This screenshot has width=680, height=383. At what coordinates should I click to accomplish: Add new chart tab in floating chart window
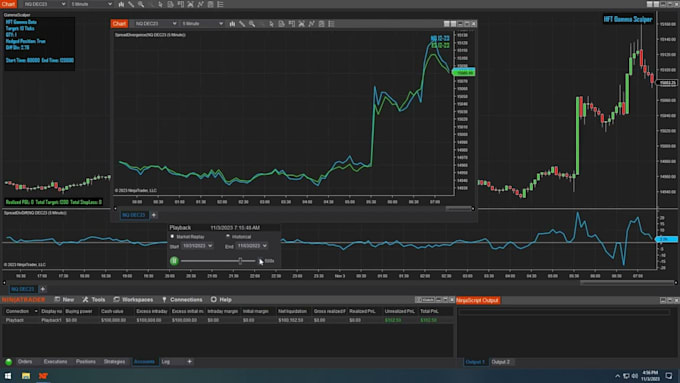(154, 215)
